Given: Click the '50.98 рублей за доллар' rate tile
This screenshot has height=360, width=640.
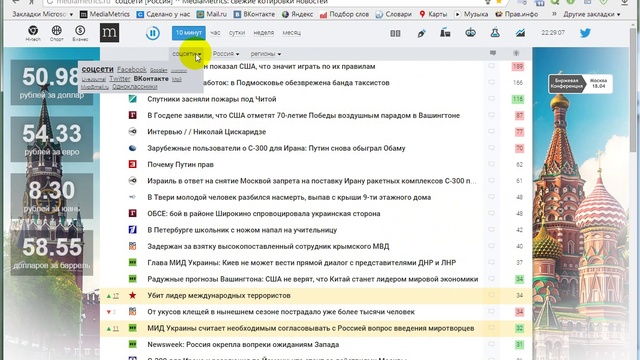Looking at the screenshot, I should [52, 83].
